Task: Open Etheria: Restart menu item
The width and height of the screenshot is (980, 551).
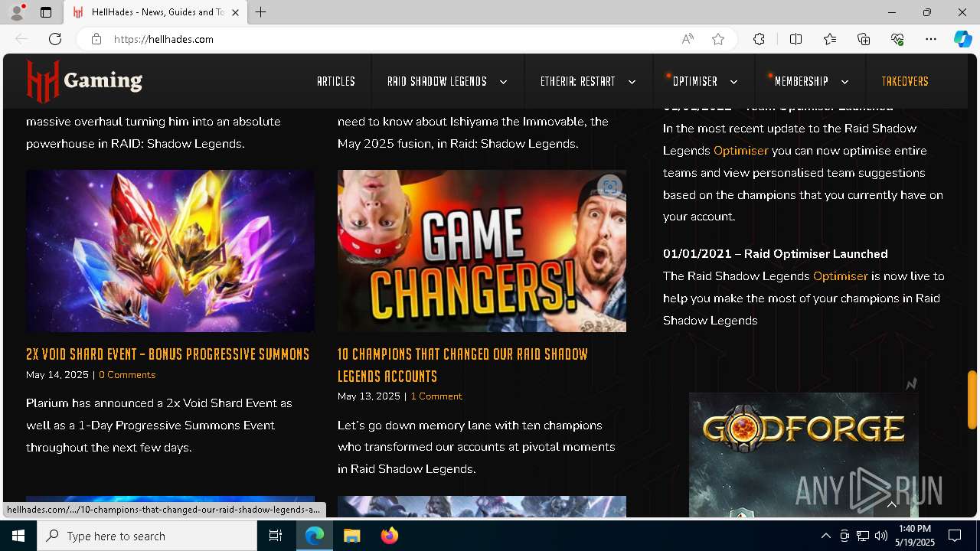Action: coord(577,81)
